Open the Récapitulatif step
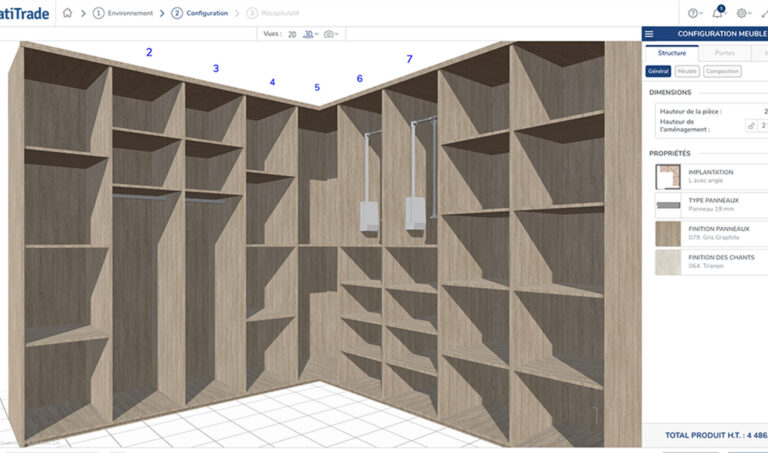 click(273, 13)
